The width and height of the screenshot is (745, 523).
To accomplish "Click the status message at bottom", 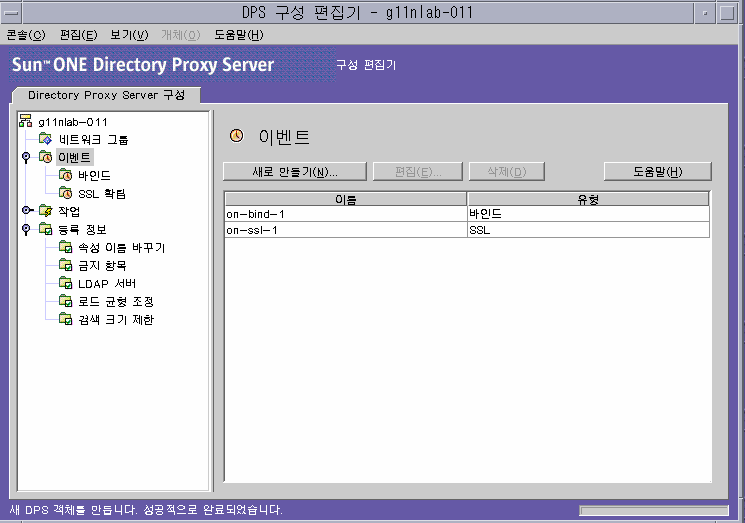I will [146, 510].
